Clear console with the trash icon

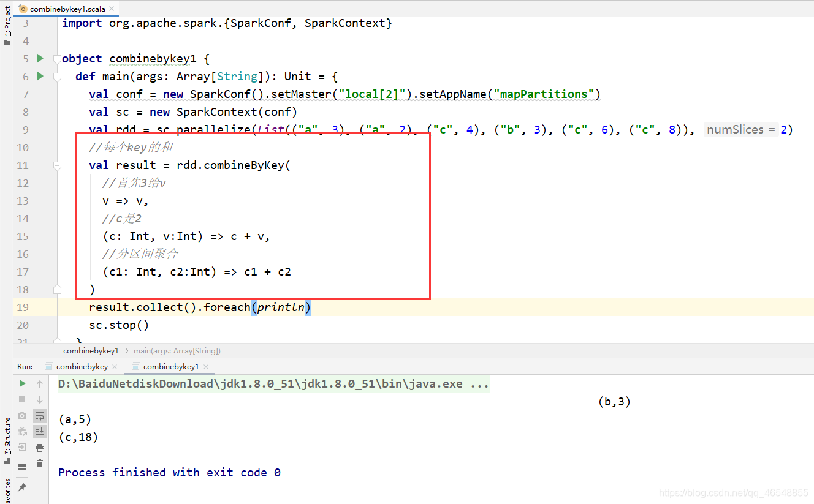click(40, 464)
